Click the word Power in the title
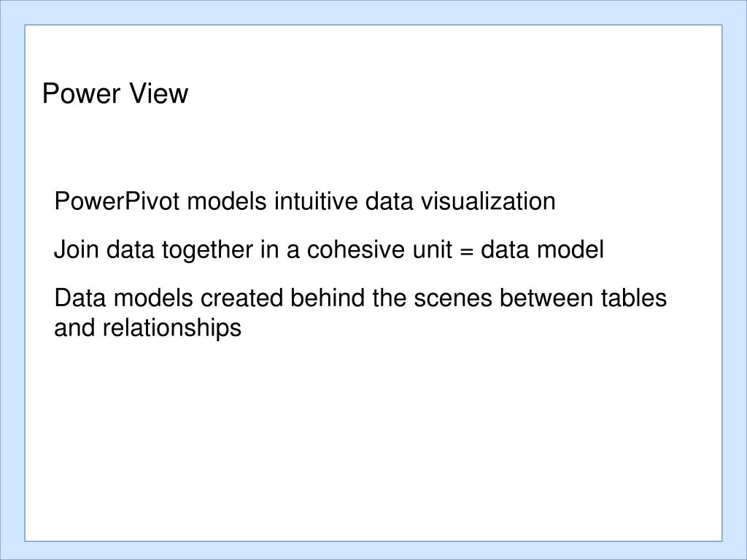This screenshot has width=747, height=560. pos(82,93)
